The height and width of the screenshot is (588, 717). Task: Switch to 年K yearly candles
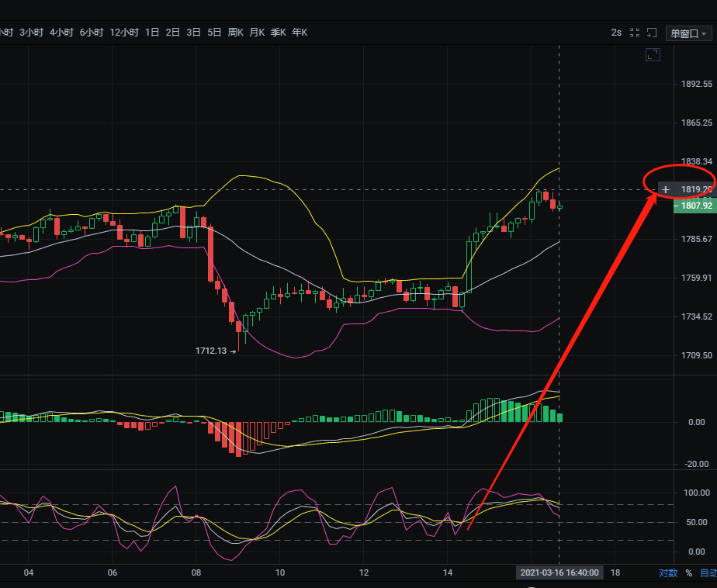pos(300,33)
